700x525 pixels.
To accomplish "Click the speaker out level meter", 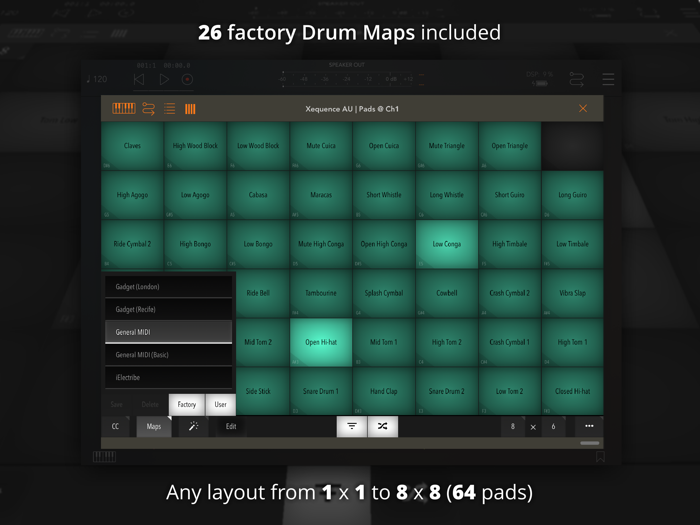I will pyautogui.click(x=351, y=79).
